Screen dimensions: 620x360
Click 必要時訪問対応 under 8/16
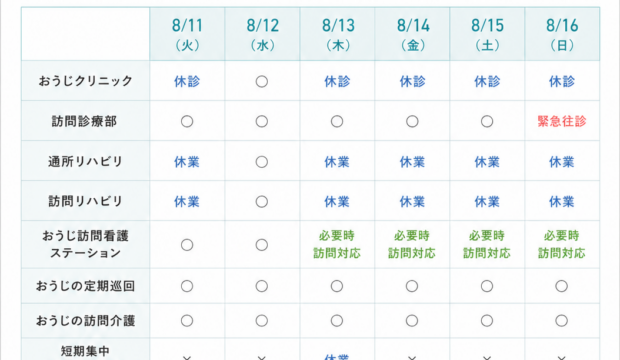click(x=561, y=244)
